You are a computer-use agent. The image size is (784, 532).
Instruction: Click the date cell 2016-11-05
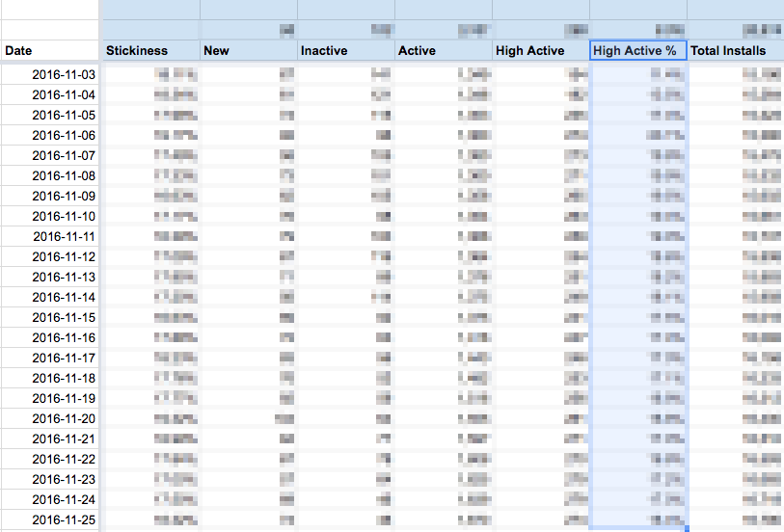pyautogui.click(x=50, y=116)
